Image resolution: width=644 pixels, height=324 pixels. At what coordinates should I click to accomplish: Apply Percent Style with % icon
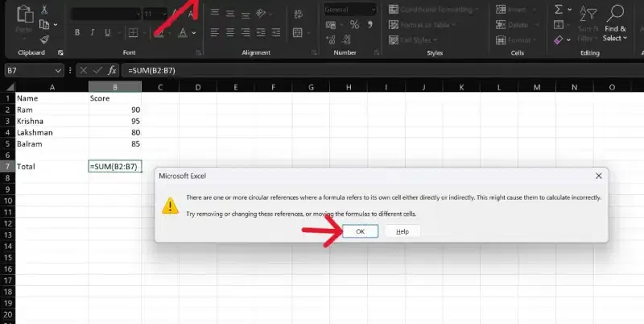pyautogui.click(x=354, y=25)
